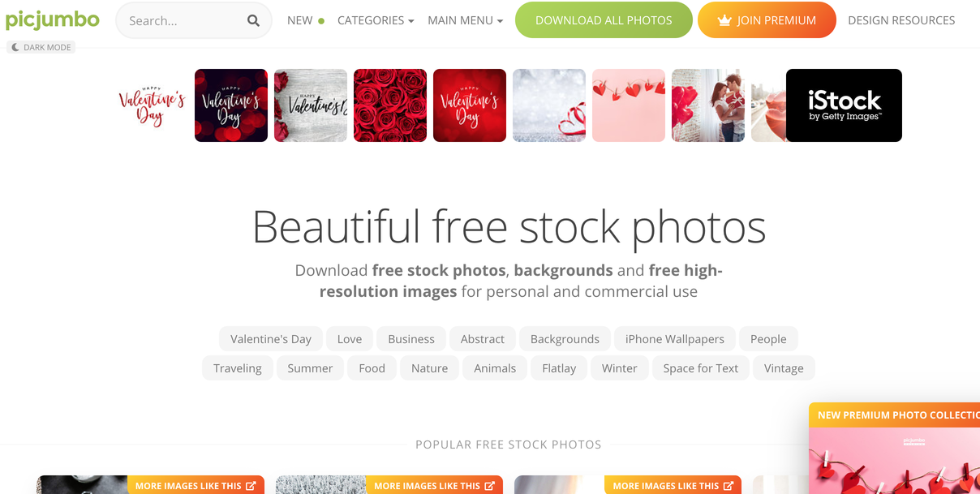Click the crown icon on Join Premium
The height and width of the screenshot is (494, 980).
(x=724, y=20)
